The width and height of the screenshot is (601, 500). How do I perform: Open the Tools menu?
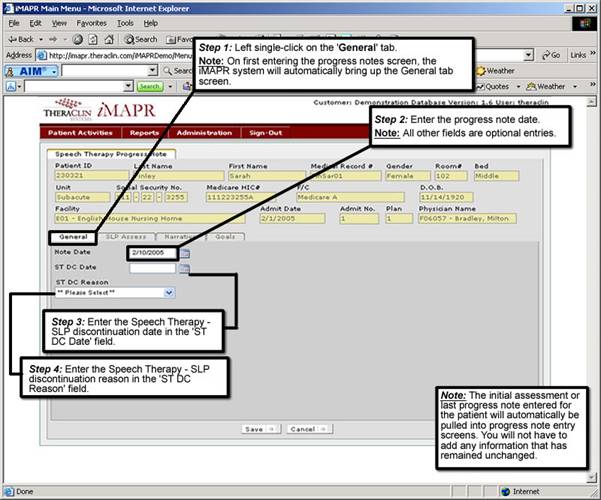pyautogui.click(x=125, y=23)
